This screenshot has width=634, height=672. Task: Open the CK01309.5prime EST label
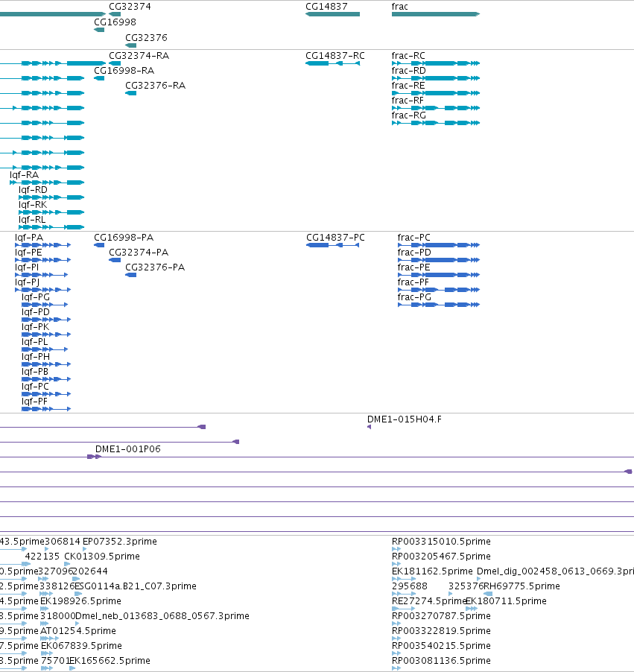click(x=102, y=557)
